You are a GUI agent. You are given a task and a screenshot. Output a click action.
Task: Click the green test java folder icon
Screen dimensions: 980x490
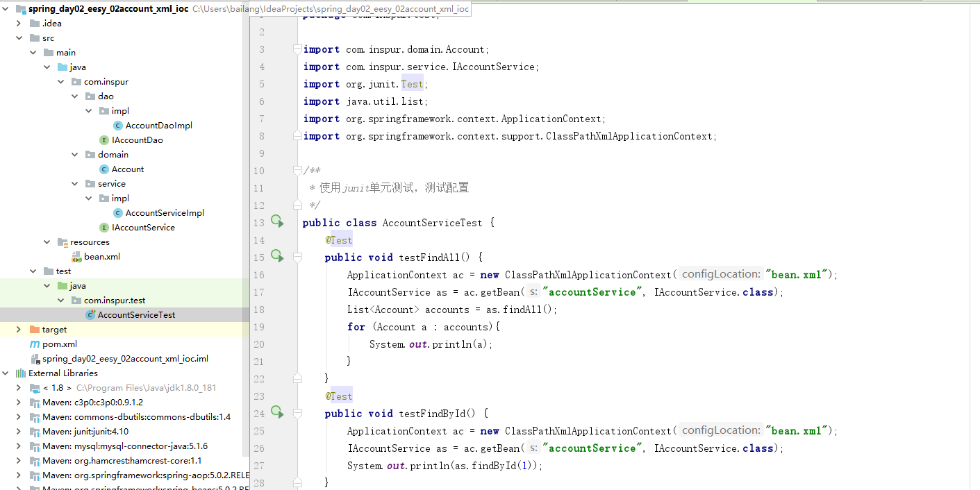63,286
